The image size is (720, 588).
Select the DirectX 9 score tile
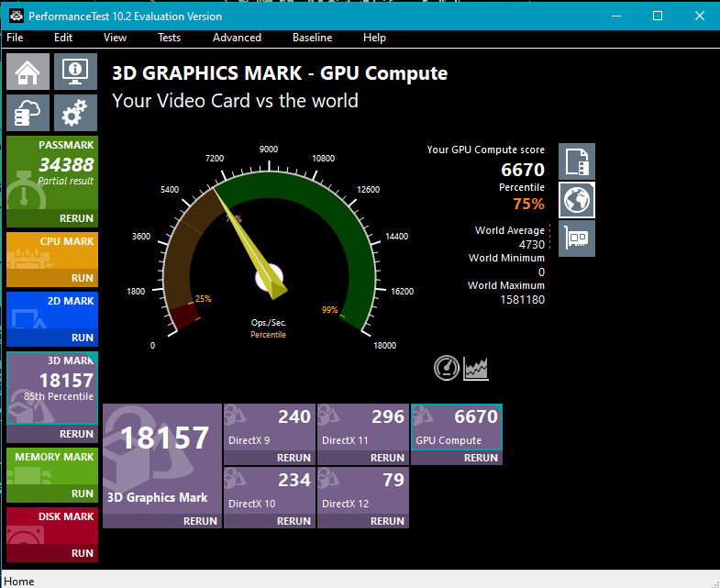(x=270, y=427)
